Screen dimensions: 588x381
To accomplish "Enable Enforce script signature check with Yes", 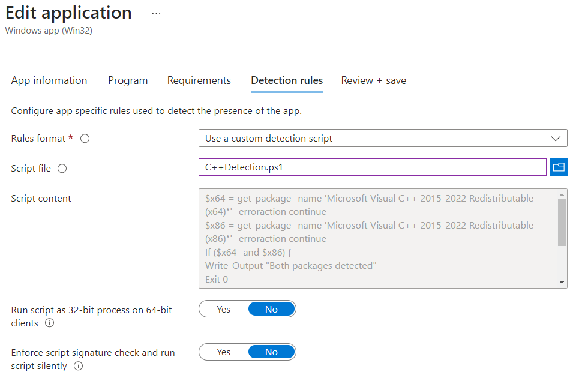I will [x=223, y=352].
